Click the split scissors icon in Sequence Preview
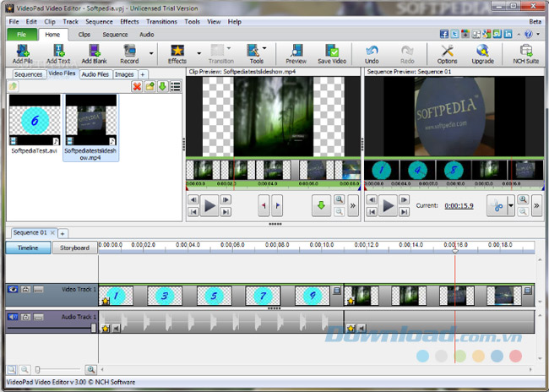 (x=497, y=205)
